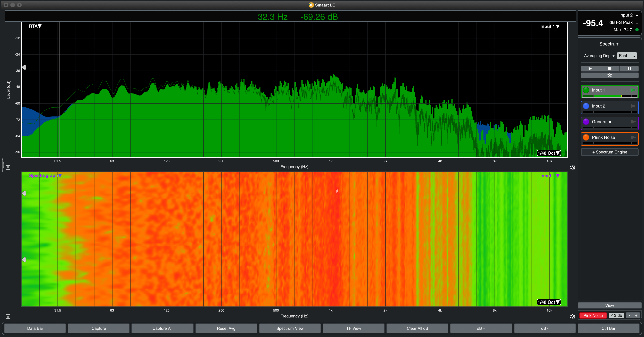Open Averaging Depth Fast dropdown

627,56
